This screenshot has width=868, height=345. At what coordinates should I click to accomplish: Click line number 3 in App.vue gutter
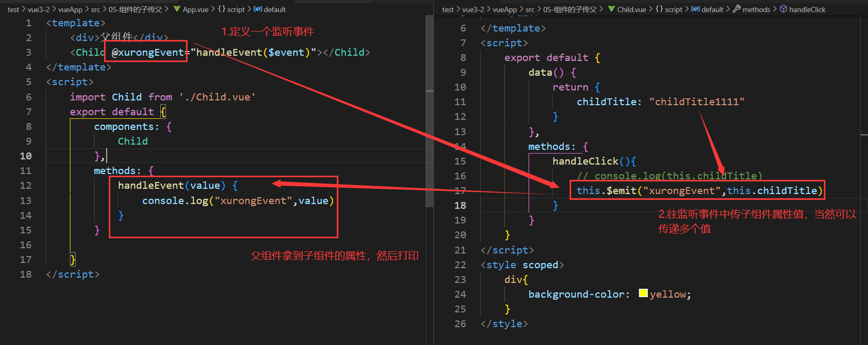pyautogui.click(x=28, y=52)
